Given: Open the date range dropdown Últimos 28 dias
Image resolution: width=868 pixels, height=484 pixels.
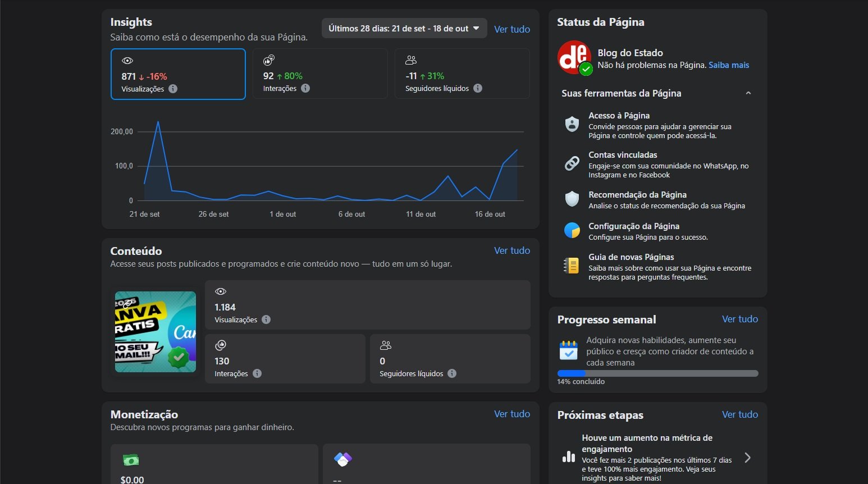Looking at the screenshot, I should pos(404,29).
